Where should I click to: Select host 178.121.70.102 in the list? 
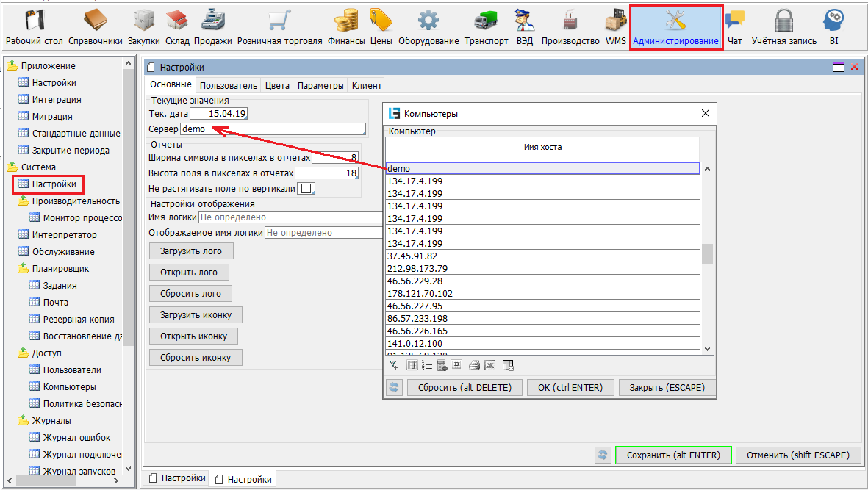542,294
